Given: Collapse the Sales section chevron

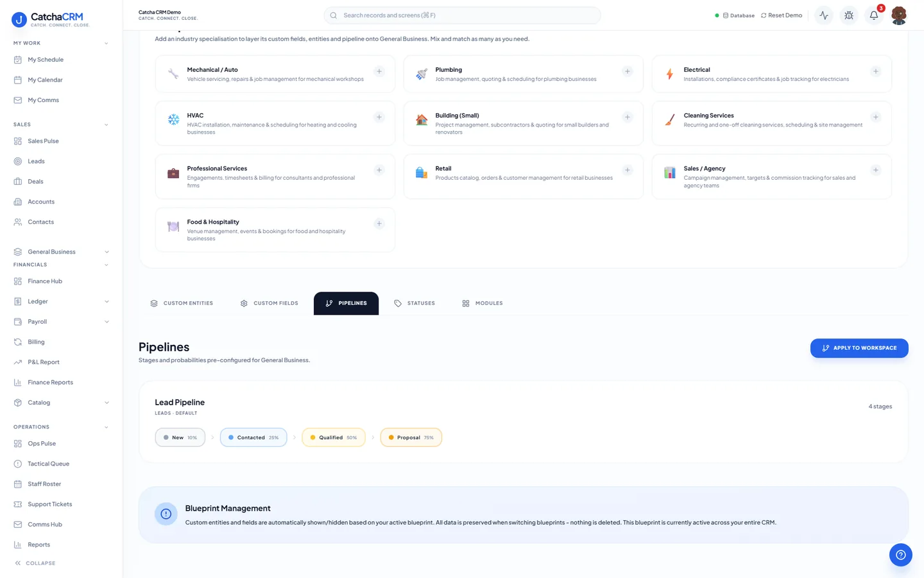Looking at the screenshot, I should pos(106,125).
